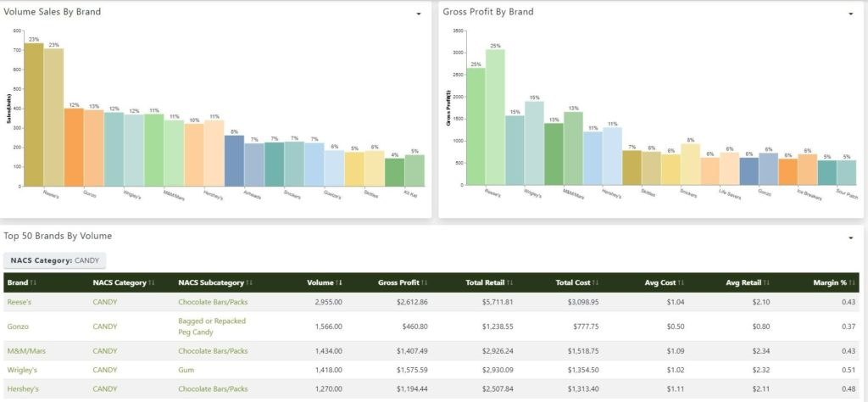This screenshot has width=868, height=402.
Task: Select Bagged or Repacked Peg Candy subcategory
Action: click(212, 327)
